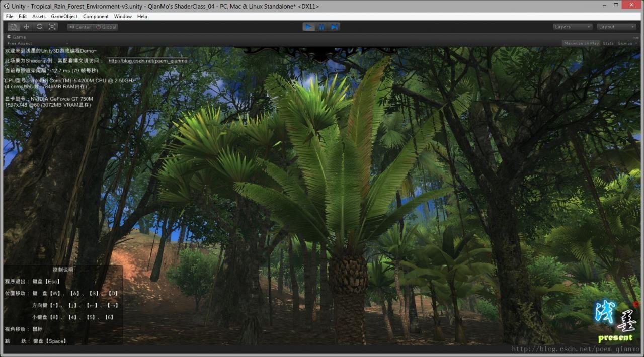
Task: Click the 'present' logo text
Action: click(615, 338)
